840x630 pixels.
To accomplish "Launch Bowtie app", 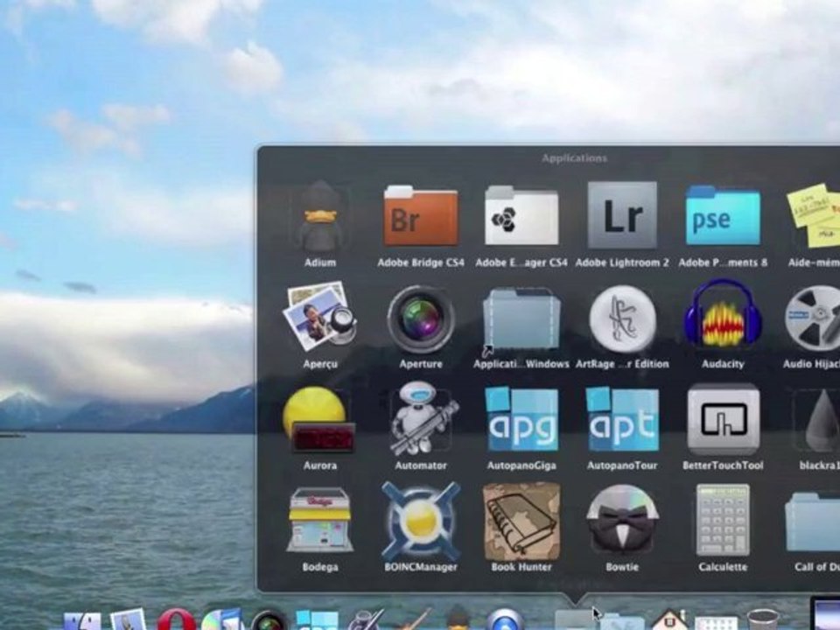I will pos(622,520).
